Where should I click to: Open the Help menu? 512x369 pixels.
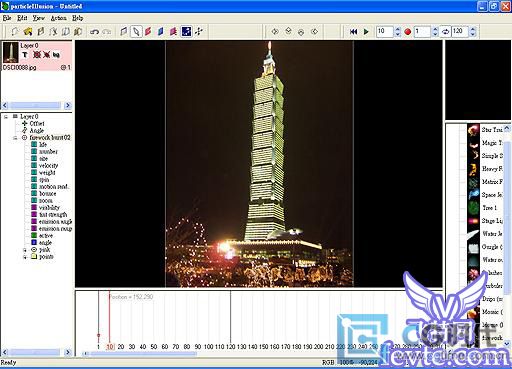pos(77,18)
